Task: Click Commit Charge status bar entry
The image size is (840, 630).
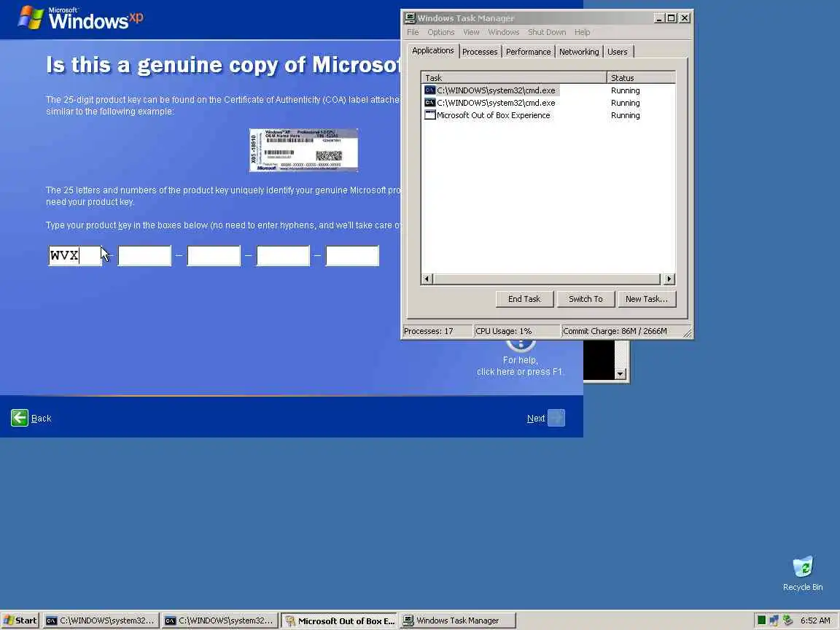Action: click(x=623, y=331)
